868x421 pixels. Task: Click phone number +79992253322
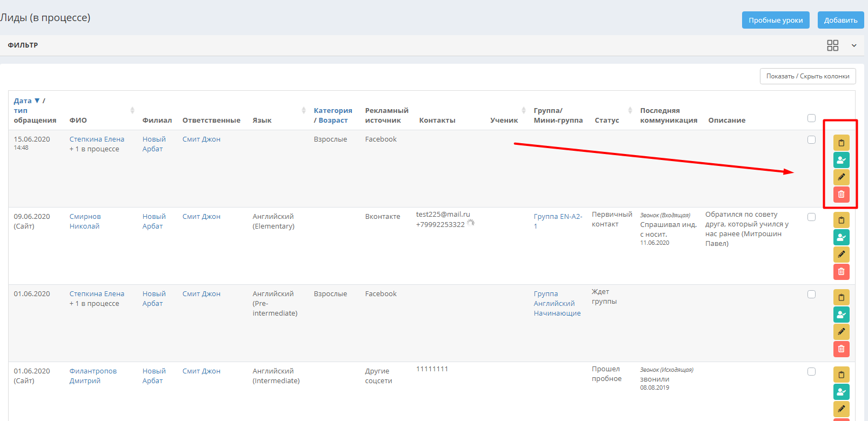pos(440,224)
